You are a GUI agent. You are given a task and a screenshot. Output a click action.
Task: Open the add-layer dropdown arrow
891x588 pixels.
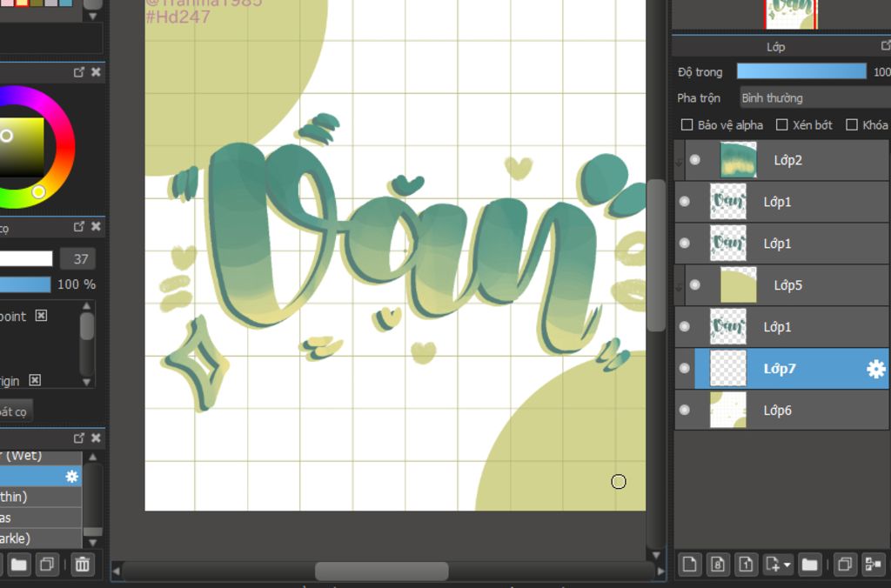coord(787,565)
